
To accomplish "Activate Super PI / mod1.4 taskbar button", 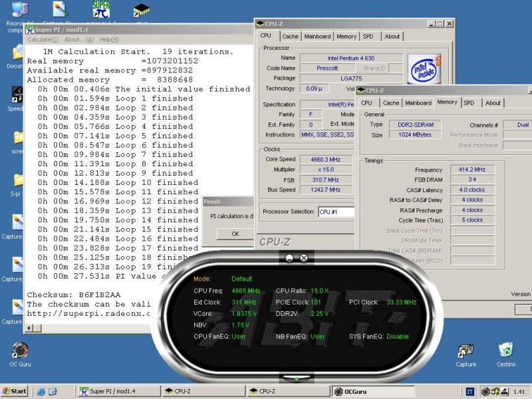I will pyautogui.click(x=119, y=391).
